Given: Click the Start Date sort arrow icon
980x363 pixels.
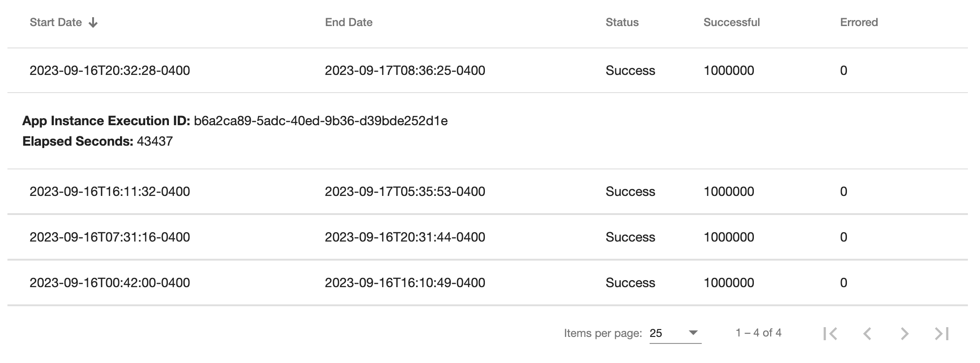Looking at the screenshot, I should point(93,23).
